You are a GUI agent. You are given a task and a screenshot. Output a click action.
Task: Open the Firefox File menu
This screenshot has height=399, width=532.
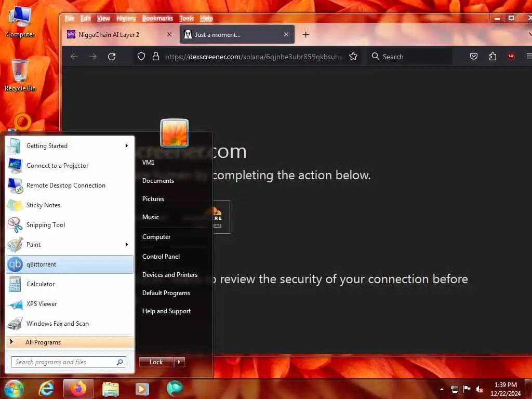point(70,18)
